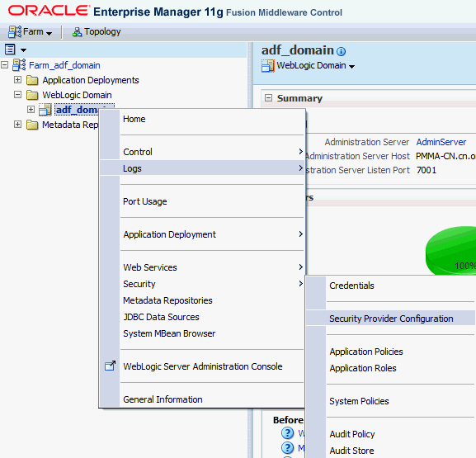This screenshot has width=476, height=458.
Task: Open the Farm menu icon
Action: [x=15, y=31]
